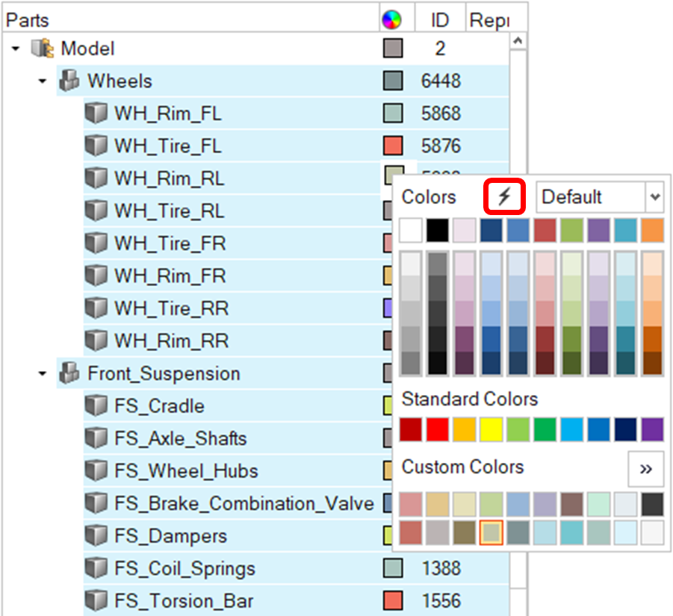673x616 pixels.
Task: Pick the yellow standard color swatch
Action: (x=491, y=429)
